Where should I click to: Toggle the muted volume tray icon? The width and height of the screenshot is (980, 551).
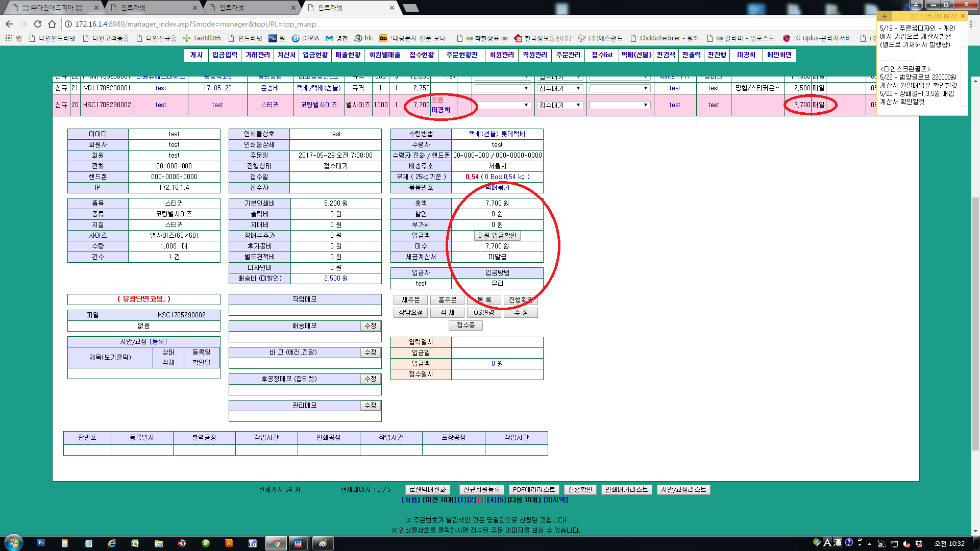click(906, 544)
